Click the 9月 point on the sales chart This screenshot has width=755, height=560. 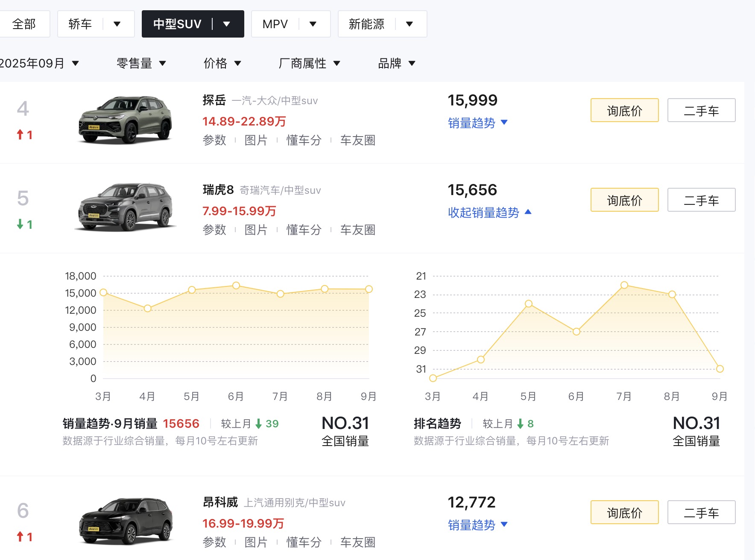[369, 289]
